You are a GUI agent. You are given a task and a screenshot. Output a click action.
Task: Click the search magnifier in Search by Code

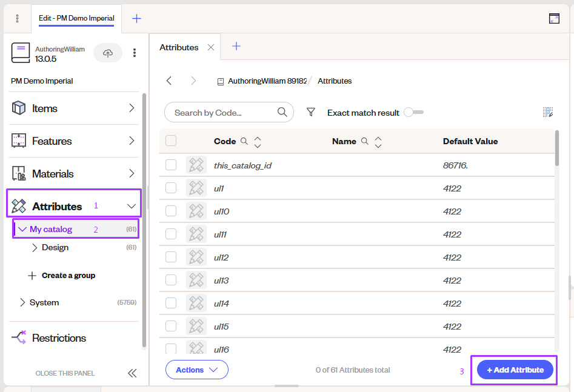[x=282, y=112]
